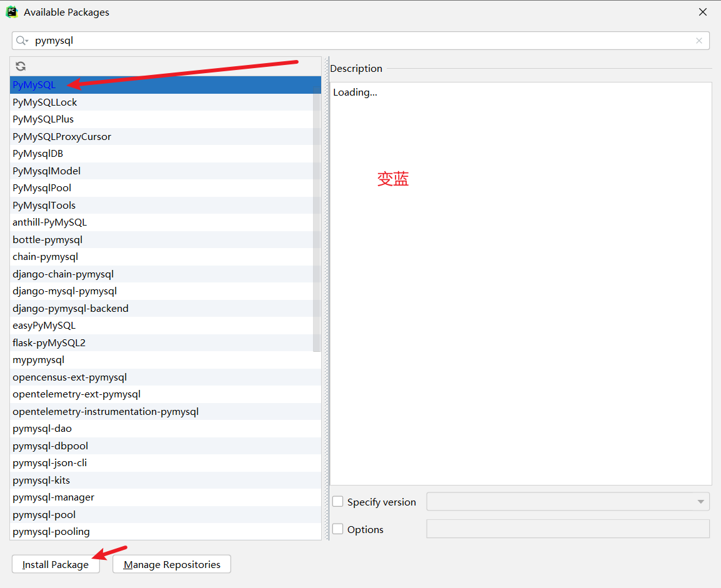Select the opentelemetry-ext-pymysql package
Viewport: 721px width, 588px height.
pos(166,394)
